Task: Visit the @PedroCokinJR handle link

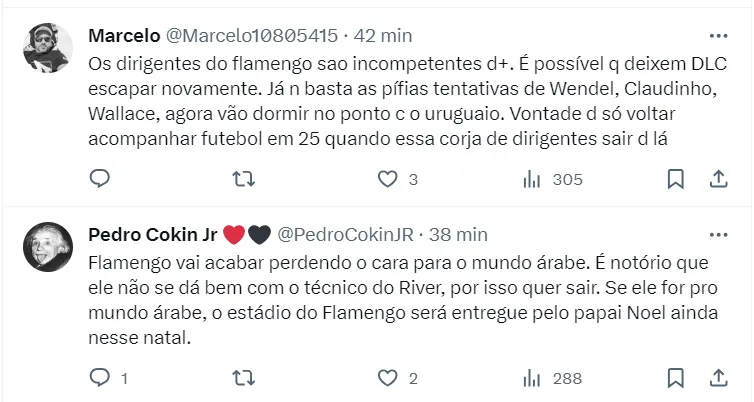Action: coord(346,235)
